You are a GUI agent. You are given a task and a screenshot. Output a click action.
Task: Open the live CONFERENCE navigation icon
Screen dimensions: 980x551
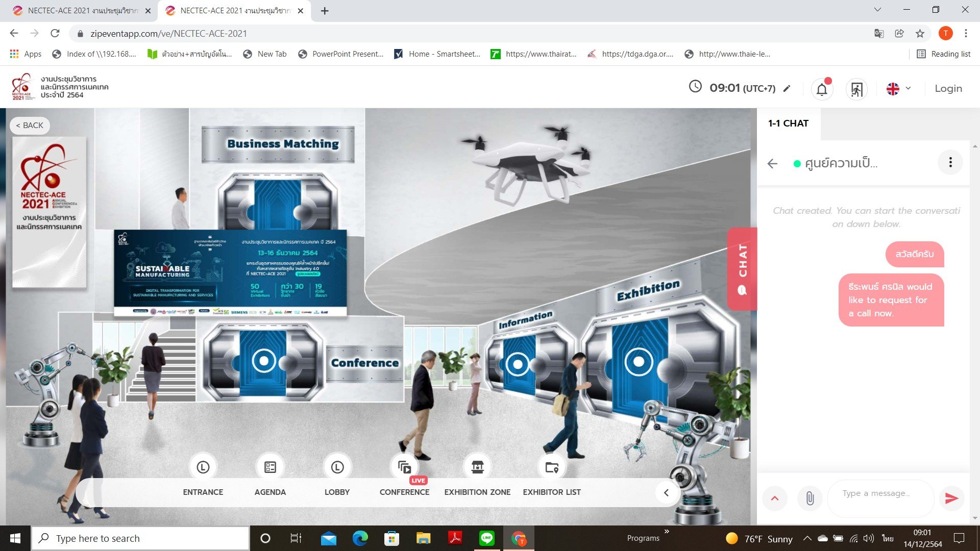point(404,467)
